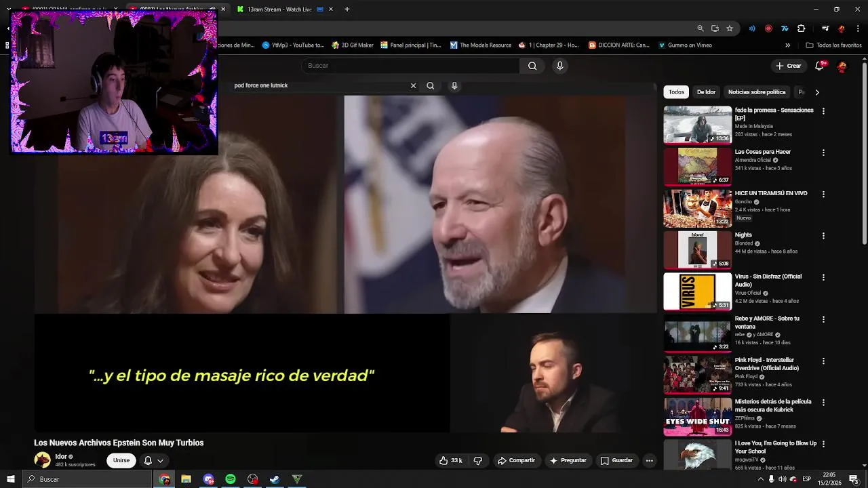Save the video with the Guardar button
868x488 pixels.
[616, 460]
